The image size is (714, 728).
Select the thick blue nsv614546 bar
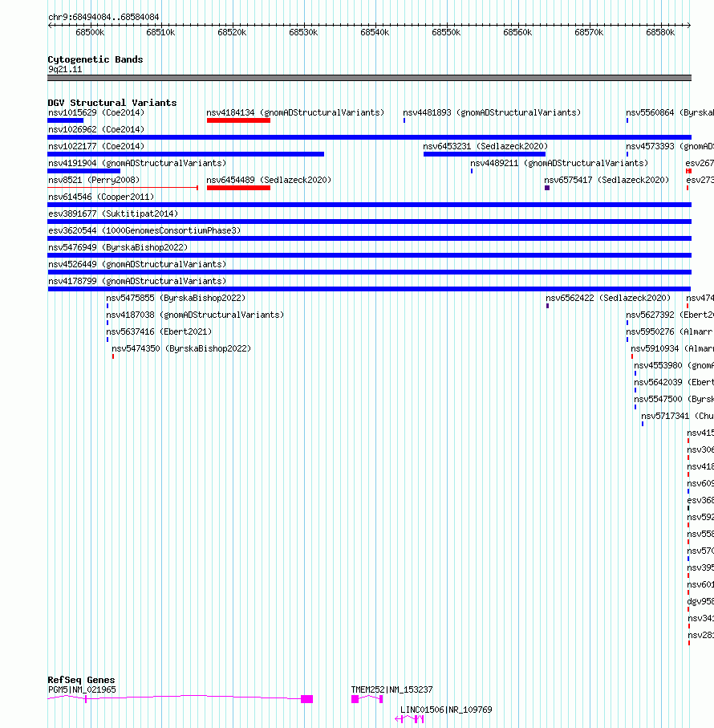pos(369,205)
